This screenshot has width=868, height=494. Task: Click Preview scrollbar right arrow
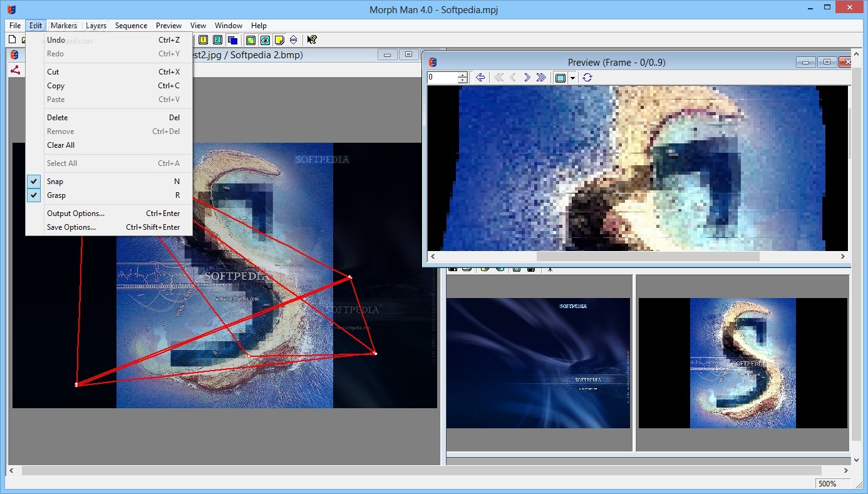pyautogui.click(x=843, y=257)
